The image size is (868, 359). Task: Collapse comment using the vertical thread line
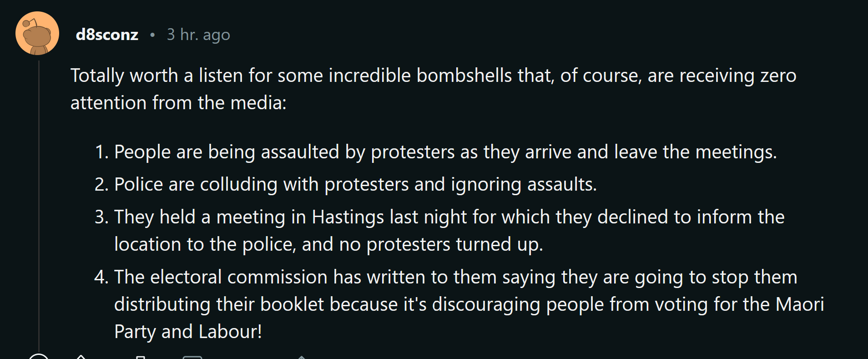click(39, 205)
